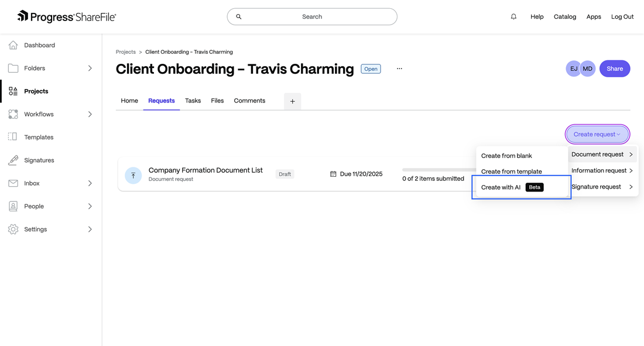This screenshot has width=644, height=346.
Task: Expand the People sidebar section
Action: click(x=90, y=206)
